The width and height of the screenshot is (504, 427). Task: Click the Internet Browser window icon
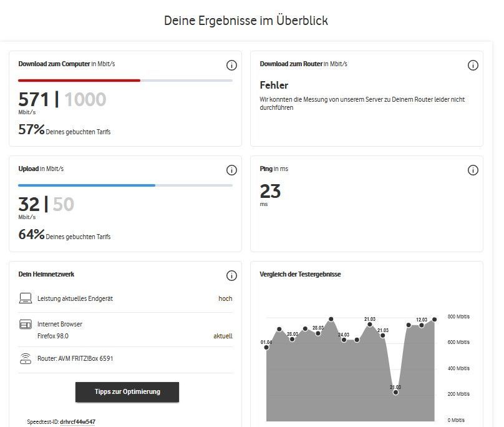pyautogui.click(x=26, y=325)
